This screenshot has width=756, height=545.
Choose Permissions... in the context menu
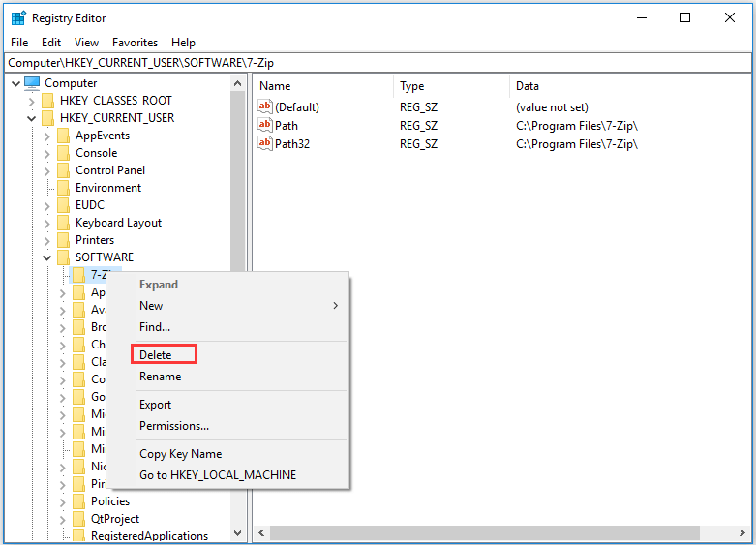tap(239, 425)
